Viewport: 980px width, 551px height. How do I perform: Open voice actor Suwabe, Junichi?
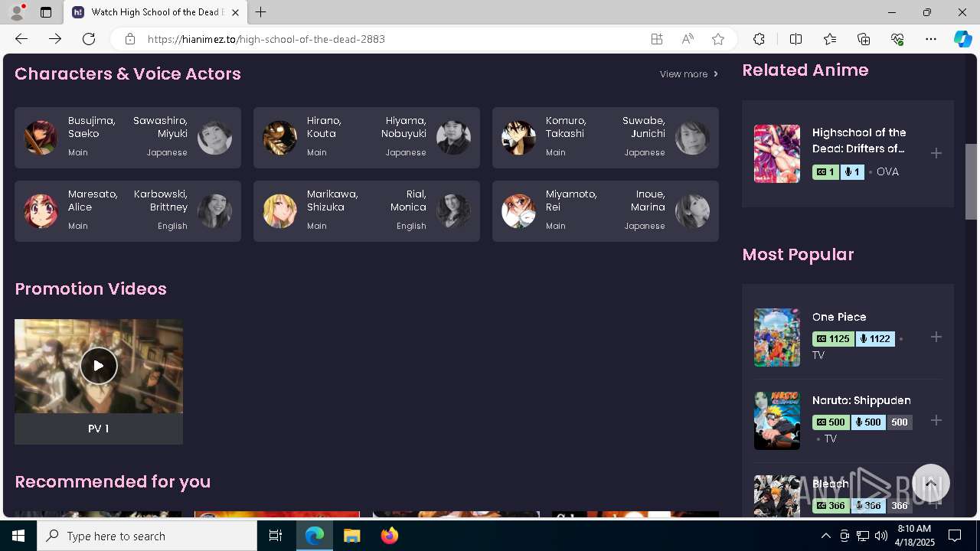pyautogui.click(x=644, y=127)
